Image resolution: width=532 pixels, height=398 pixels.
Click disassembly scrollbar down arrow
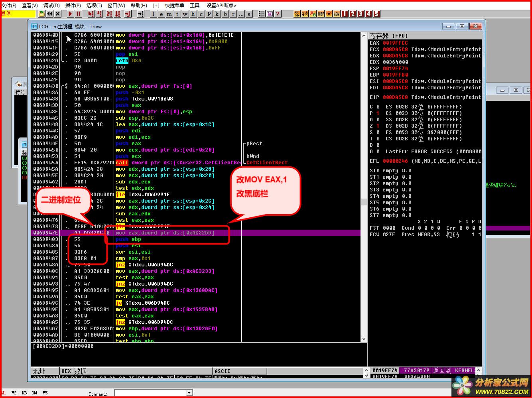pyautogui.click(x=364, y=339)
